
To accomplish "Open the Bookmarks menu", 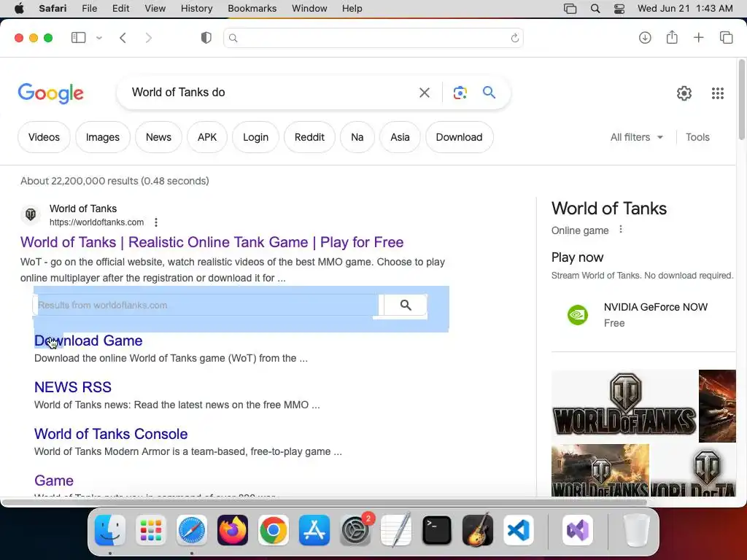I will tap(252, 9).
